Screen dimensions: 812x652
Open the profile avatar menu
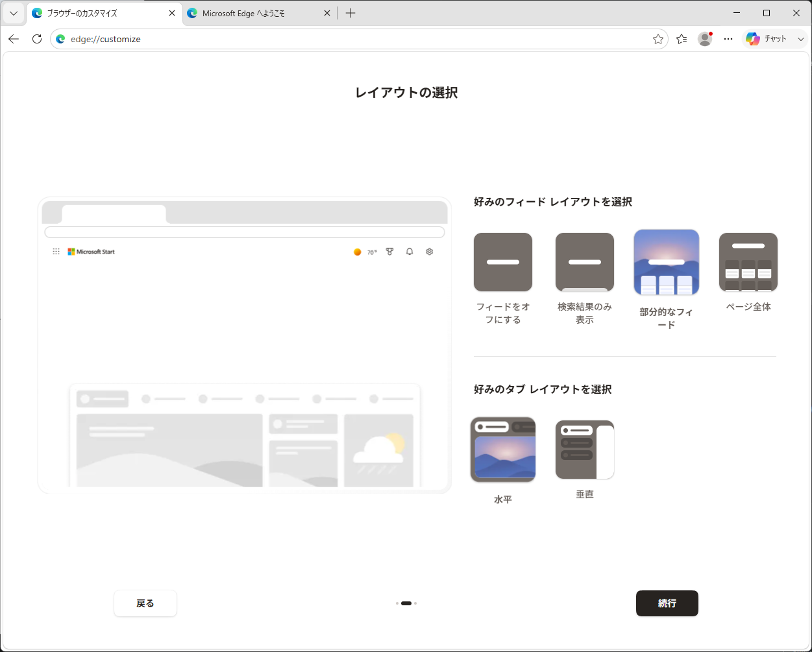coord(705,39)
